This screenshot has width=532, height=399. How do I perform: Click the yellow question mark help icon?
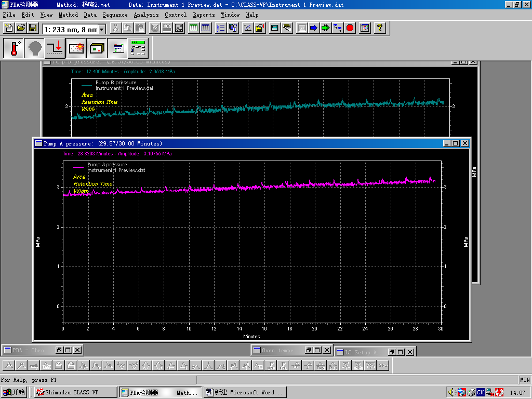pos(380,28)
